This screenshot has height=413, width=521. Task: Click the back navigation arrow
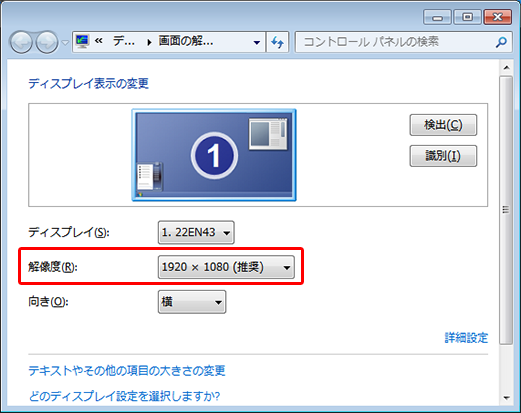pyautogui.click(x=21, y=42)
